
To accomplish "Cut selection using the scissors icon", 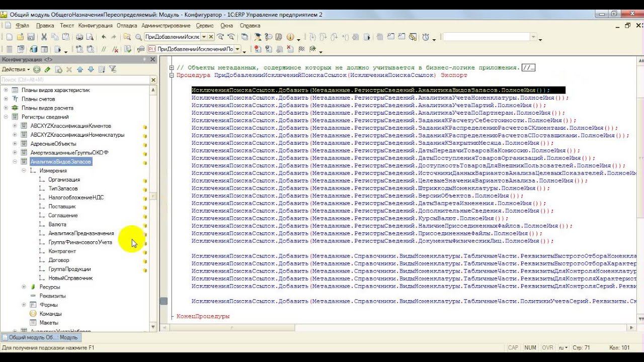I will pos(44,37).
